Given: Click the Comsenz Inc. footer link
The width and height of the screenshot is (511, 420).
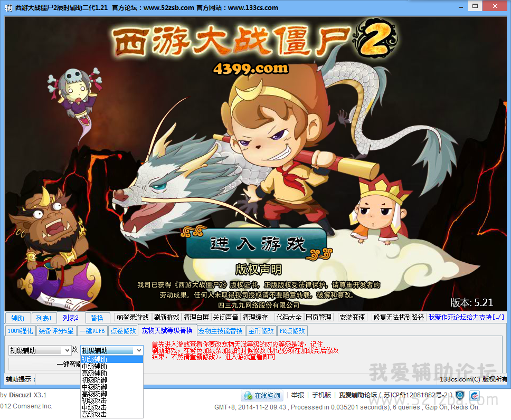Looking at the screenshot, I should tap(32, 406).
